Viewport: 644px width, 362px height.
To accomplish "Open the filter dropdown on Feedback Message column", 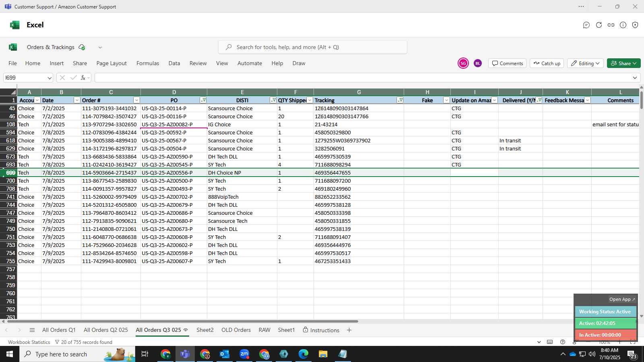I will [x=587, y=100].
